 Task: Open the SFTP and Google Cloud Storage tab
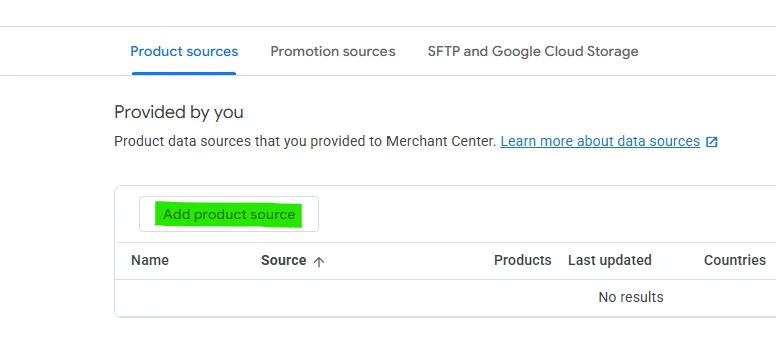pyautogui.click(x=533, y=51)
